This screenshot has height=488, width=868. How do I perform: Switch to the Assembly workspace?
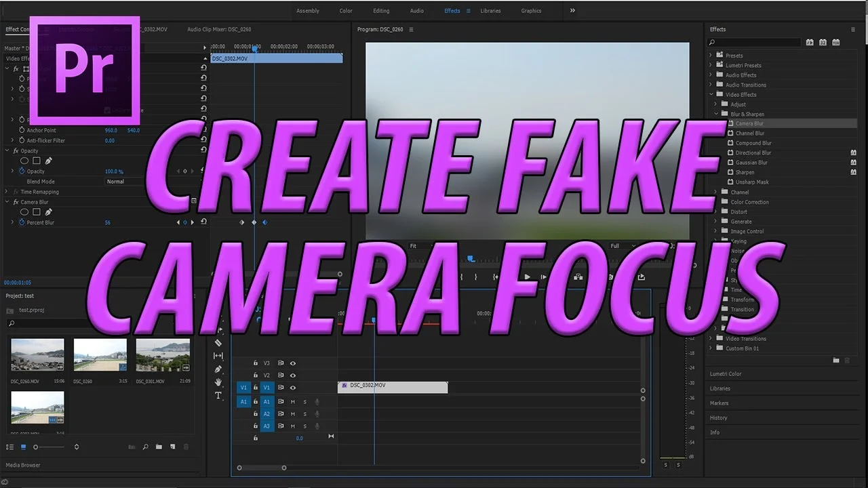[308, 11]
